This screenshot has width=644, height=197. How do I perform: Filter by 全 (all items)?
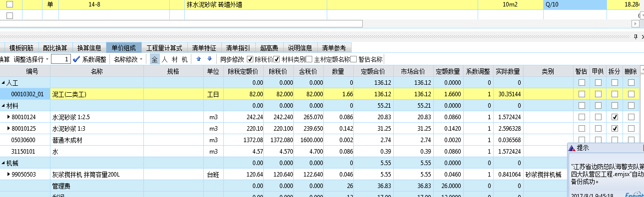[x=154, y=59]
